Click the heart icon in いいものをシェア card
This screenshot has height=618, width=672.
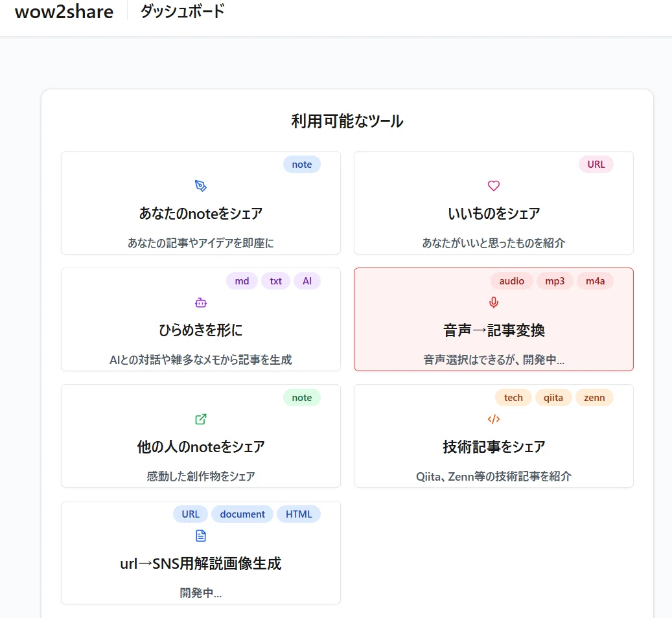[494, 185]
